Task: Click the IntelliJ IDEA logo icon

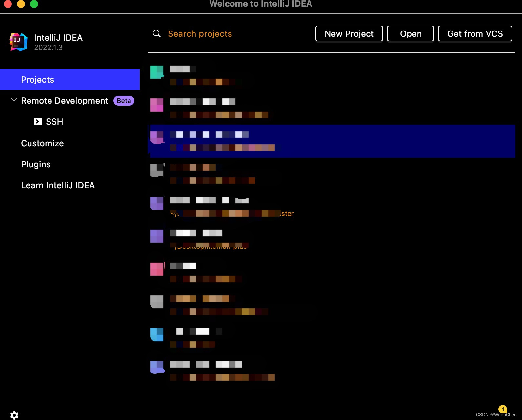Action: tap(18, 42)
